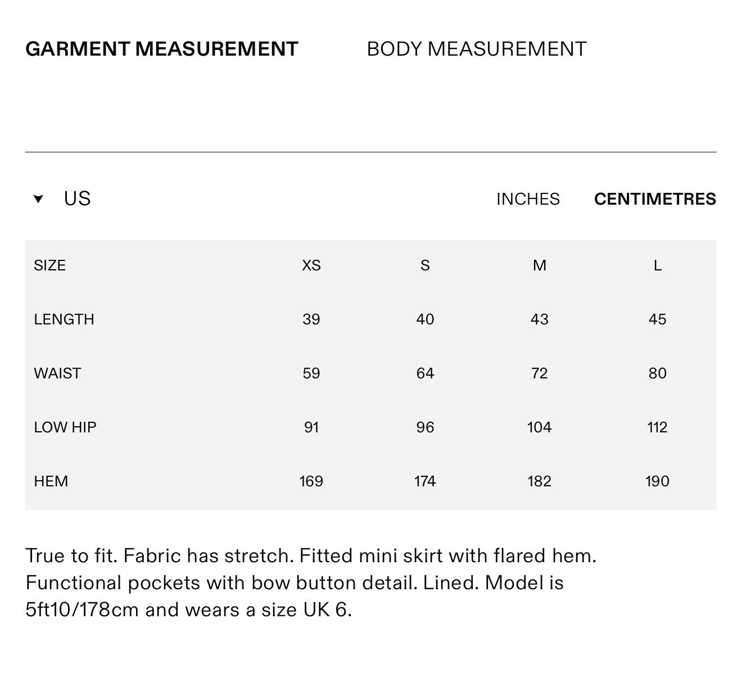Screen dimensions: 742x700
Task: Open the Body Measurement tab
Action: [x=476, y=49]
